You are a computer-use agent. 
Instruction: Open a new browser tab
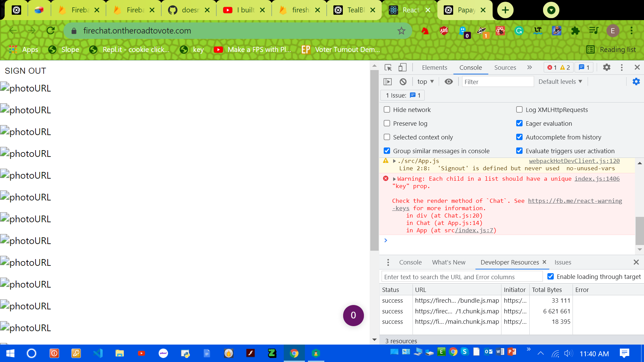(x=505, y=10)
